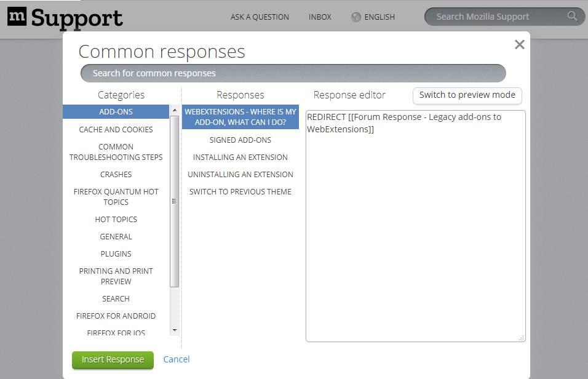
Task: Select the PLUGINS category
Action: [x=116, y=253]
